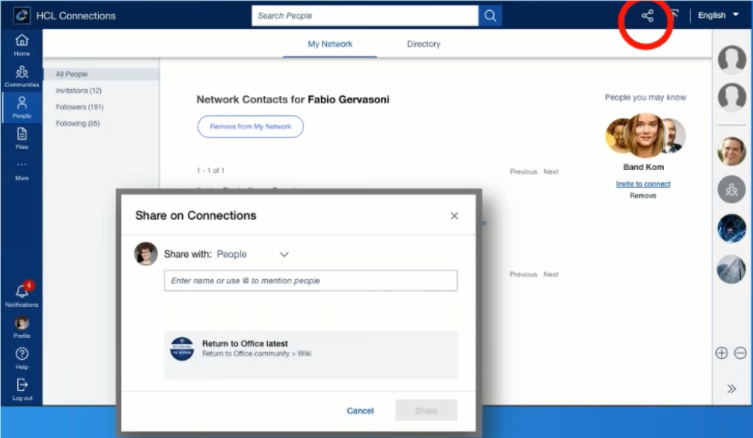Open Files from the sidebar
753x438 pixels.
pos(22,138)
